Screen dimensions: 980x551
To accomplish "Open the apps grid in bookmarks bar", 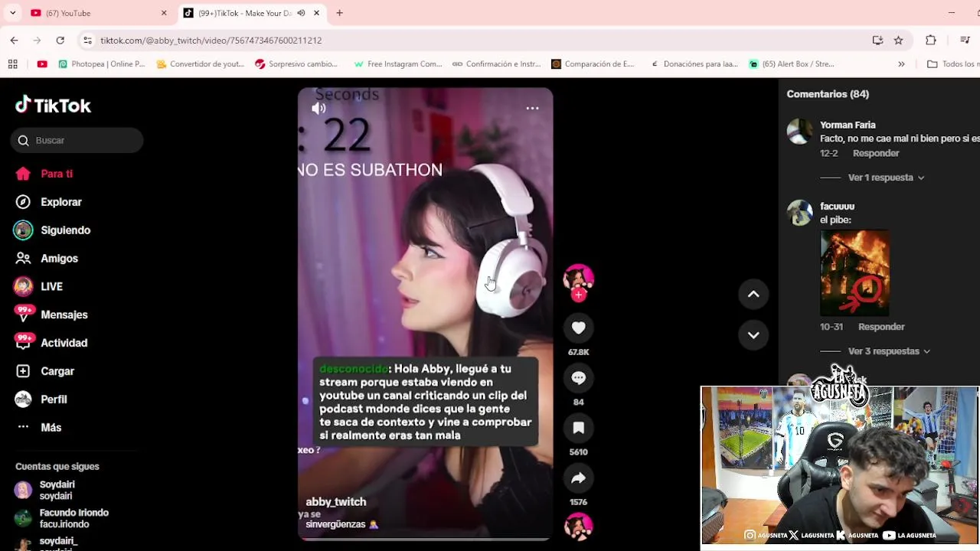I will pyautogui.click(x=13, y=64).
